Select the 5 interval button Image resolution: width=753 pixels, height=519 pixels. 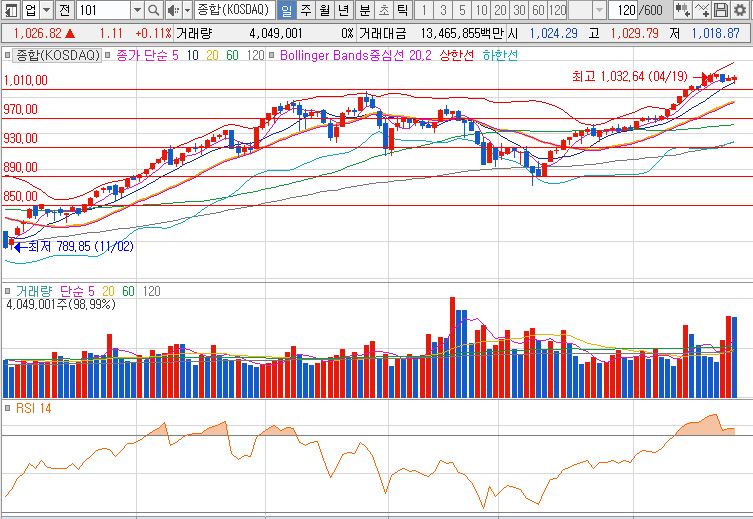[x=462, y=10]
